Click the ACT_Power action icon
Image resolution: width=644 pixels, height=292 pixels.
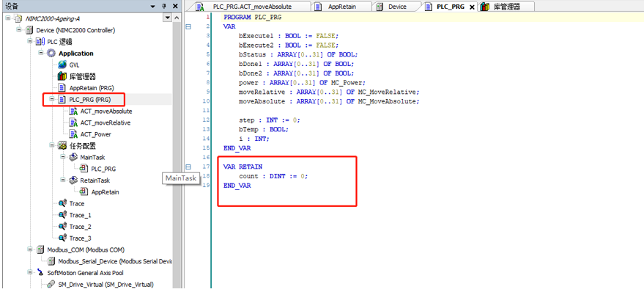click(73, 134)
